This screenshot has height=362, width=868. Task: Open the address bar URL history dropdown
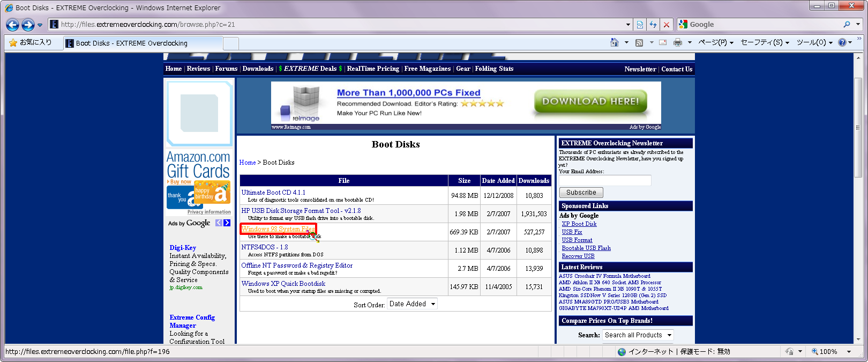click(x=628, y=25)
